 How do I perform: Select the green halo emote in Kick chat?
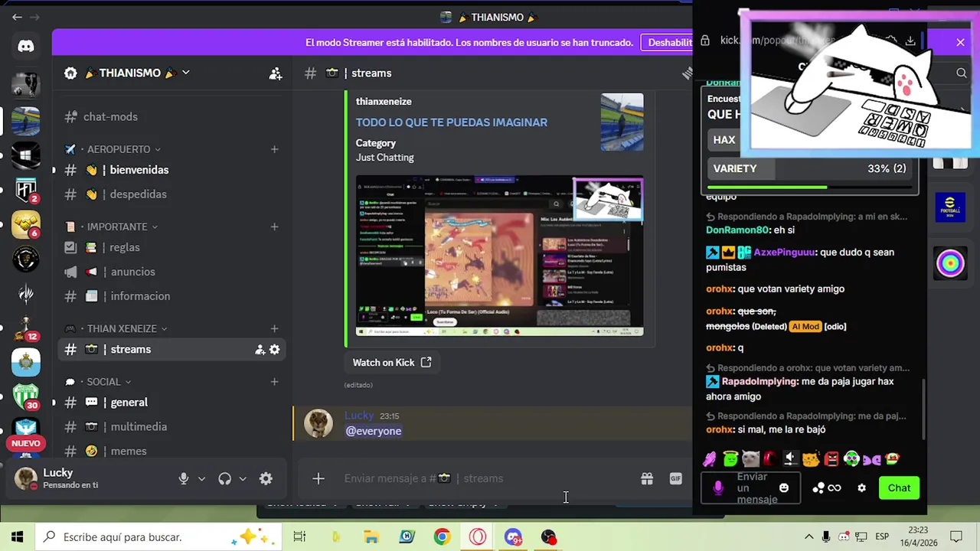730,459
